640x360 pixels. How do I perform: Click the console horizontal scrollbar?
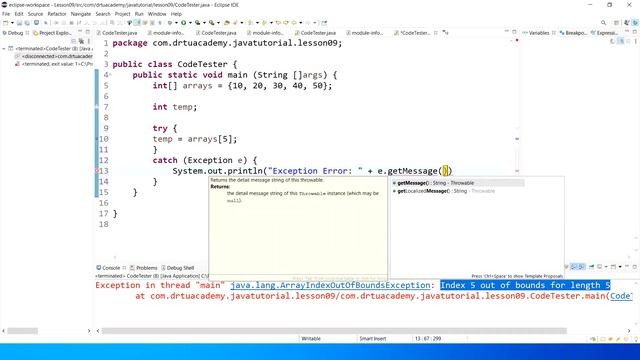pyautogui.click(x=334, y=331)
